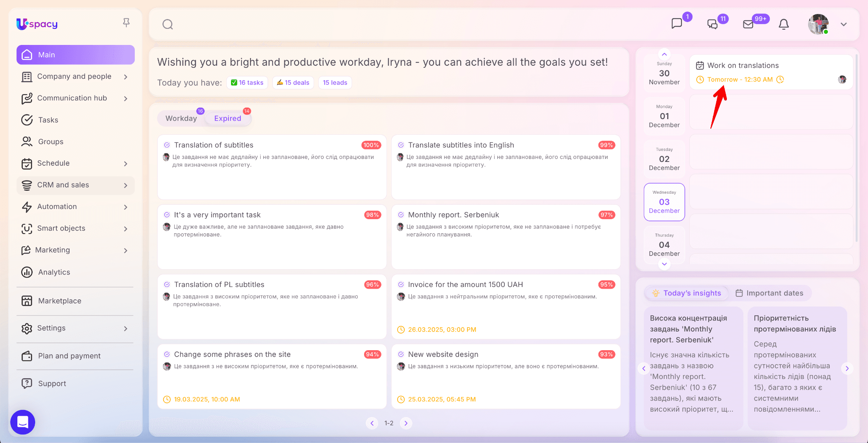Viewport: 868px width, 443px height.
Task: Select Monday 01 December in calendar
Action: 664,116
